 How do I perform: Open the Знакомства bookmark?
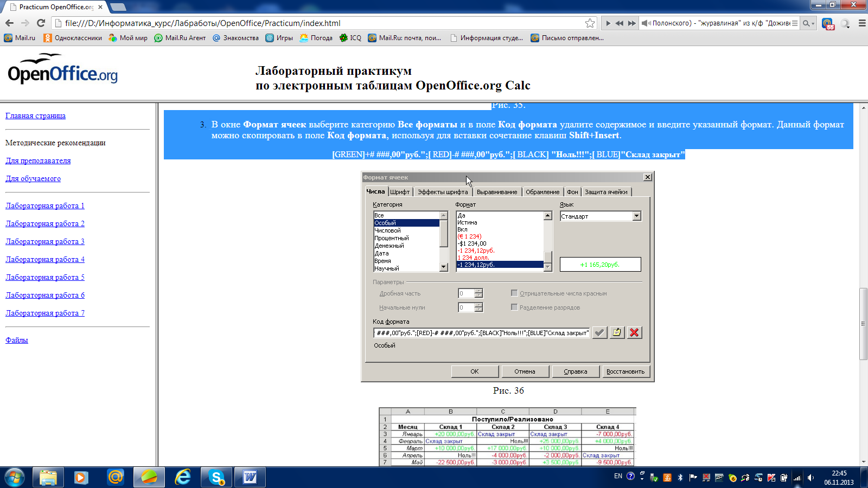pos(235,38)
